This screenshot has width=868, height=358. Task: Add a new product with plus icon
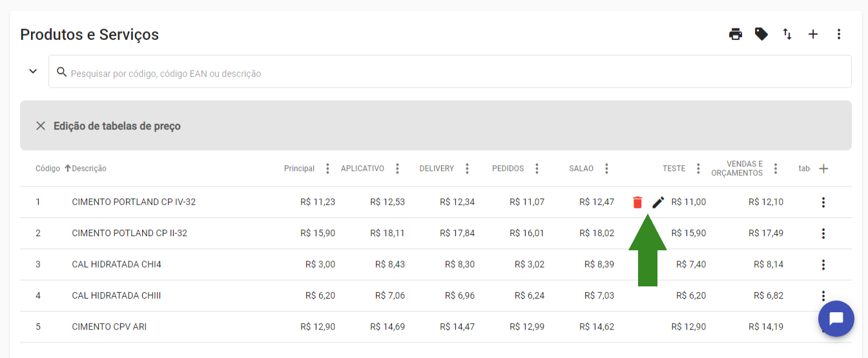[813, 34]
